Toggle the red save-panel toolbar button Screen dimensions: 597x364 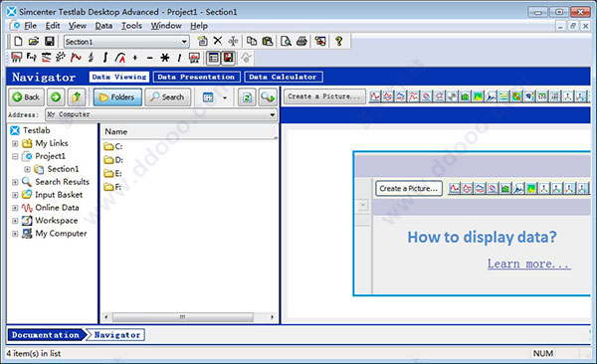[x=228, y=58]
